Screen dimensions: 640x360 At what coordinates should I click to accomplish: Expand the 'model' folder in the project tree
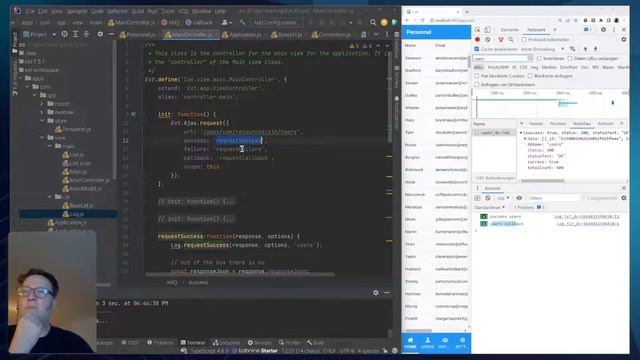pos(42,104)
